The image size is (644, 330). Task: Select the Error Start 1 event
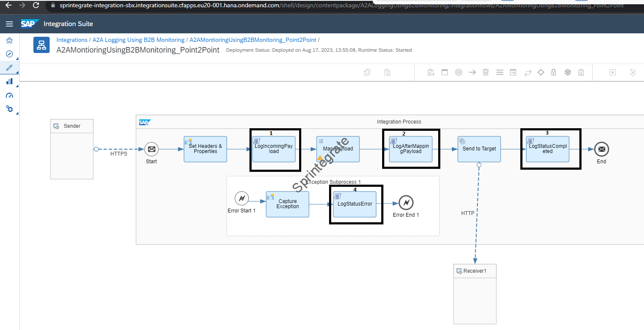click(242, 198)
